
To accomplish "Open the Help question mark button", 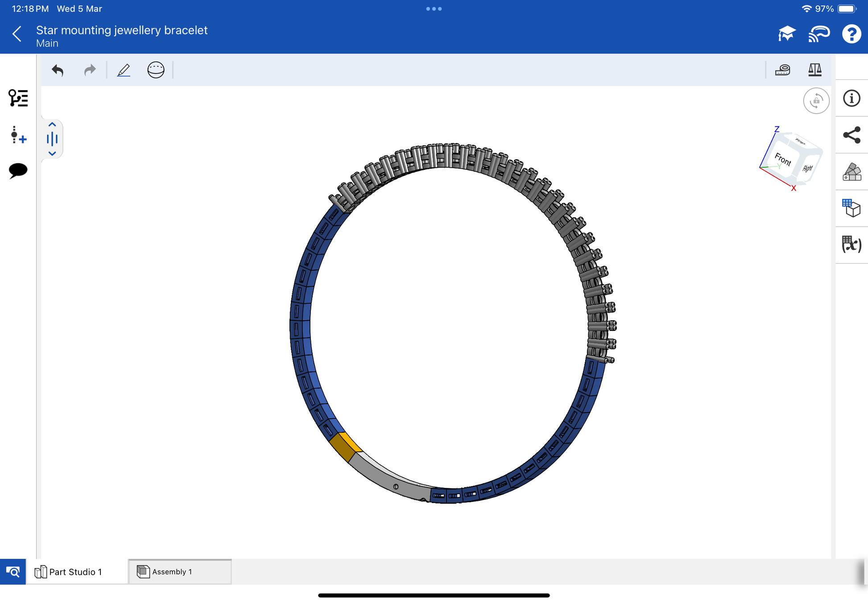I will pos(851,34).
